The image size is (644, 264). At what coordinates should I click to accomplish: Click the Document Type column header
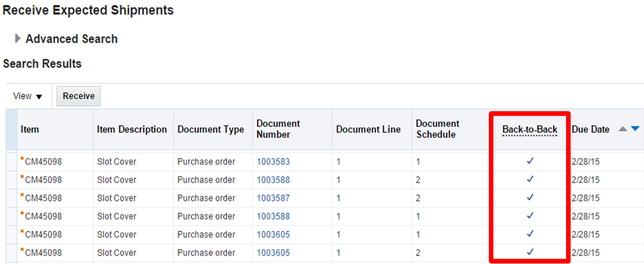pyautogui.click(x=210, y=129)
